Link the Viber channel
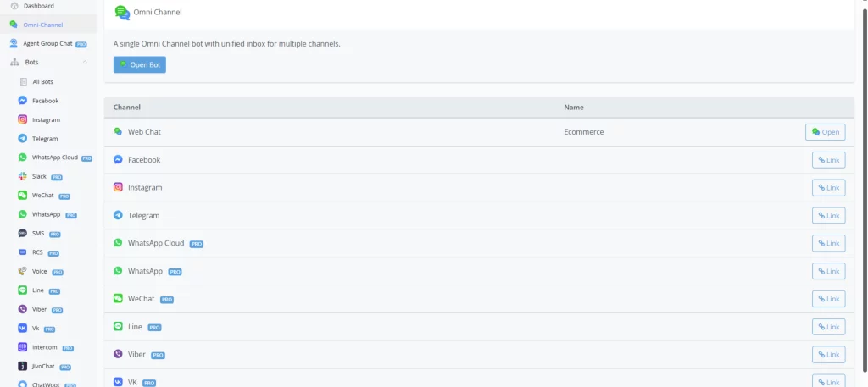 tap(829, 354)
